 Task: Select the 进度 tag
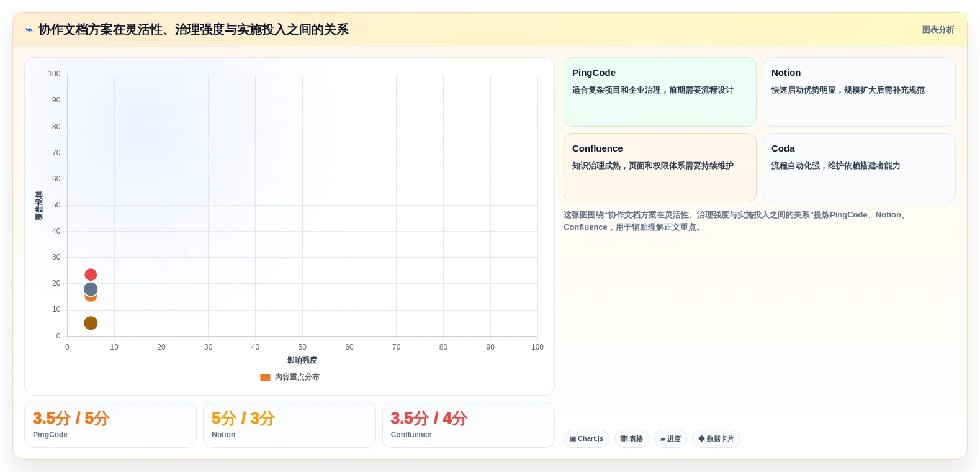tap(670, 439)
